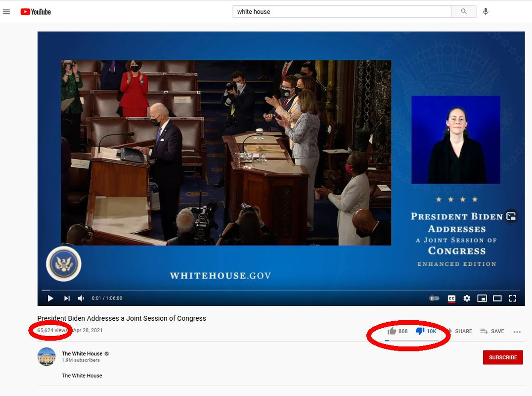Open the player settings gear
This screenshot has height=396, width=532.
467,298
